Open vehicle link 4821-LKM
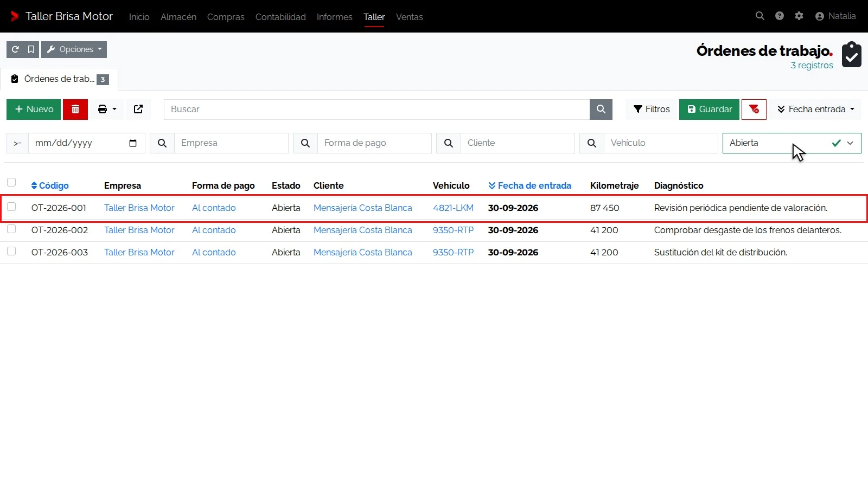 453,208
